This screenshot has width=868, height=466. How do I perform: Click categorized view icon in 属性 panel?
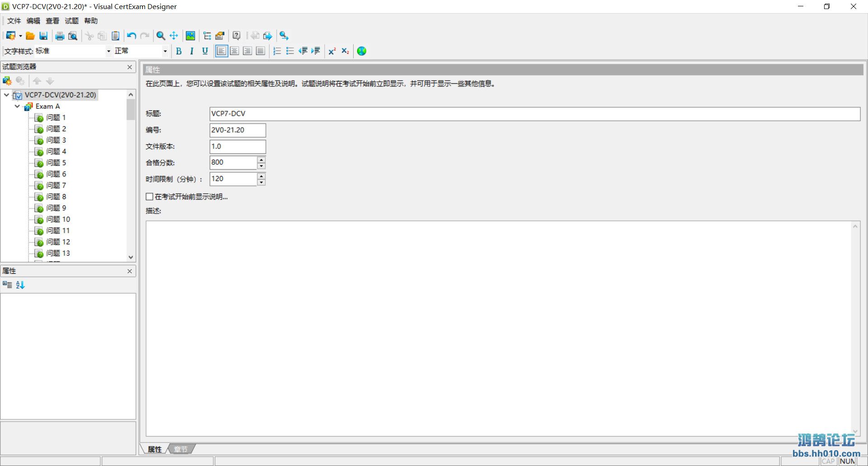tap(7, 285)
